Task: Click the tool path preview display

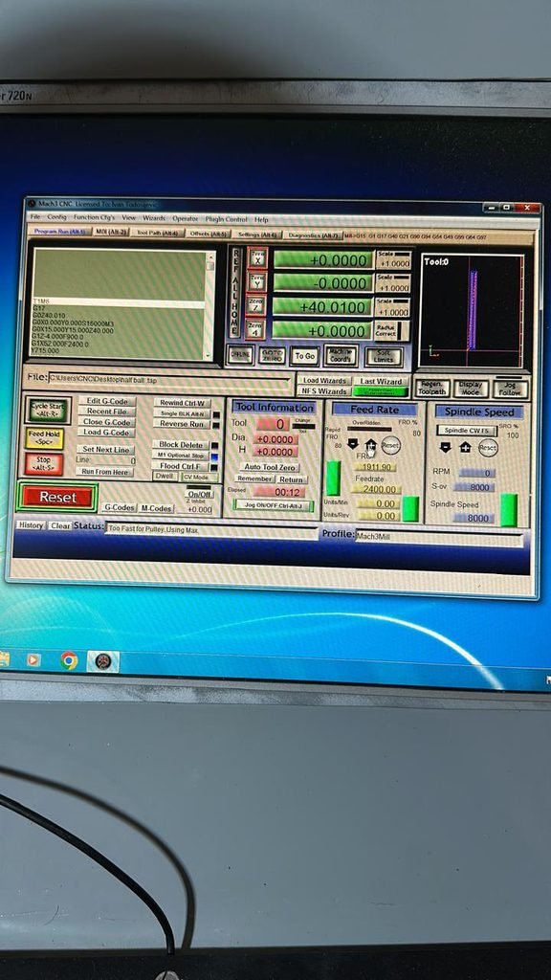Action: 473,311
